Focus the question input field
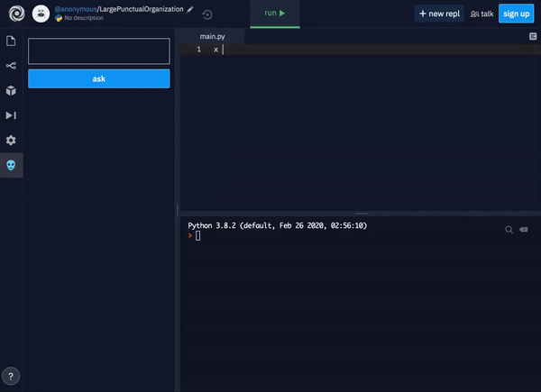541x392 pixels. 99,51
